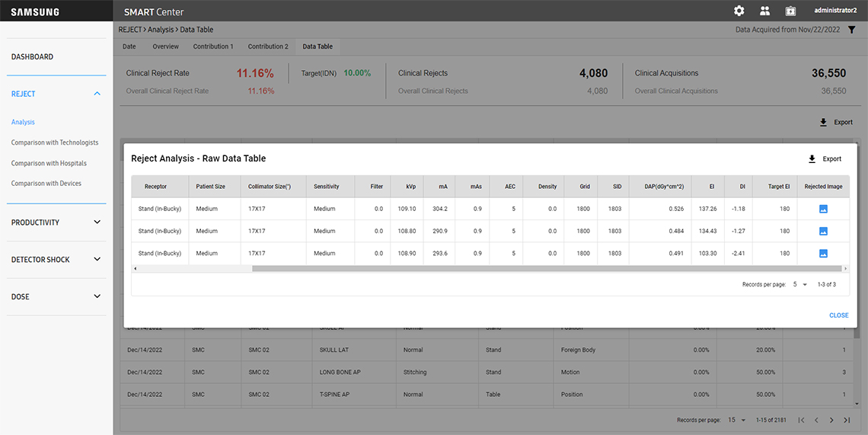Close the Raw Data Table dialog
Viewport: 868px width, 435px height.
(x=838, y=315)
